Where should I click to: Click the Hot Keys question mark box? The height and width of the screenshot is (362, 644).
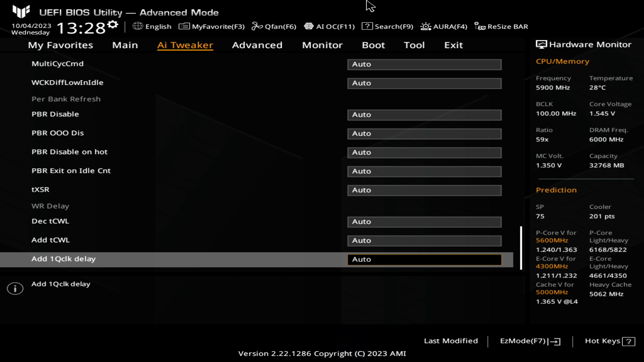pos(628,341)
